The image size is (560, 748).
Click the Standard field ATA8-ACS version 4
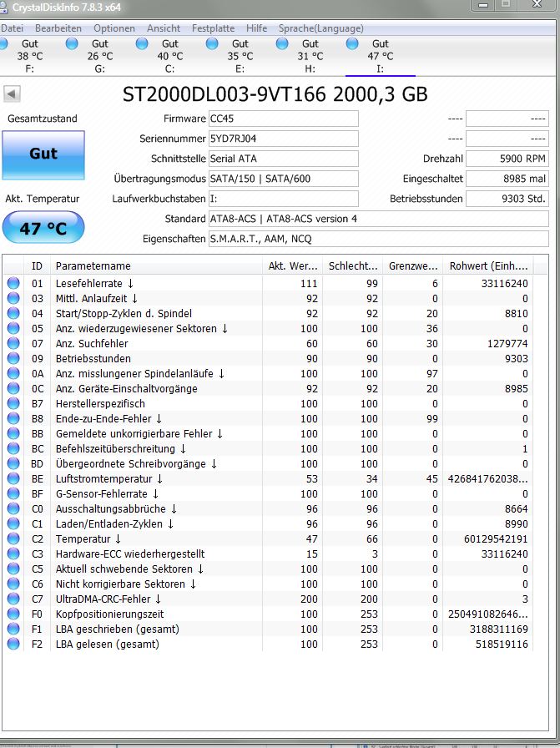point(379,219)
